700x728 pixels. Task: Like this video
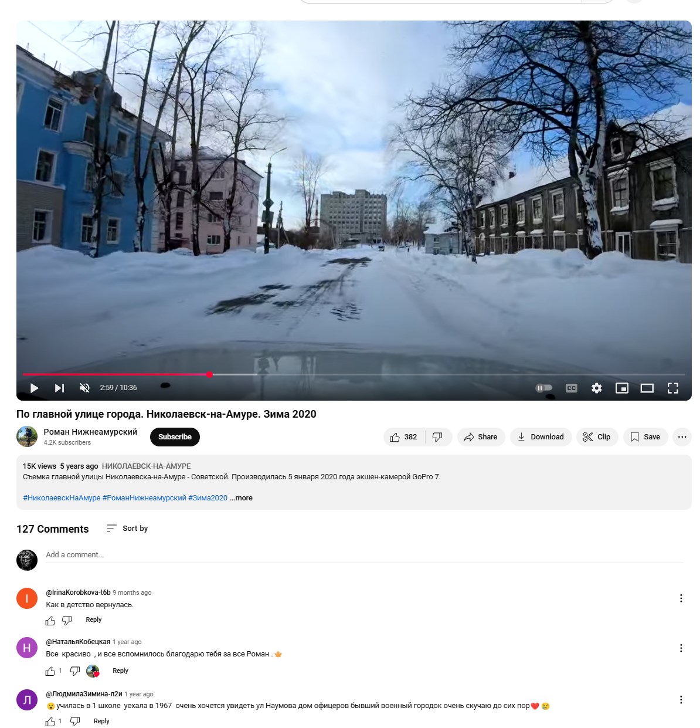point(404,437)
